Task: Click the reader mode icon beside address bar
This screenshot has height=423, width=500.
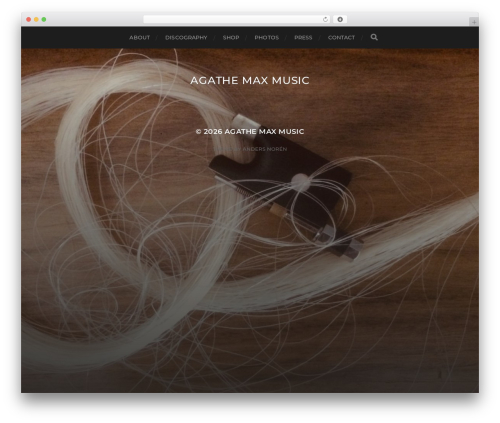Action: pos(340,19)
